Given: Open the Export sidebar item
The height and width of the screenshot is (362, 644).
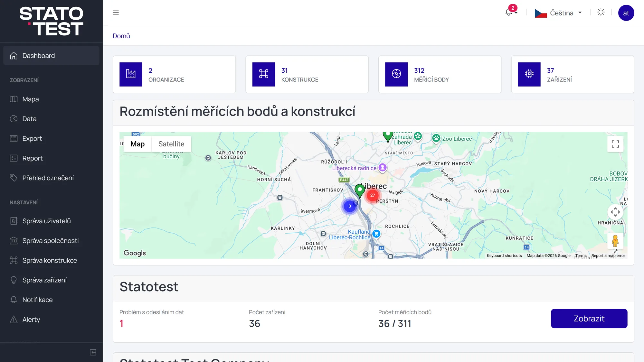Looking at the screenshot, I should (x=51, y=138).
